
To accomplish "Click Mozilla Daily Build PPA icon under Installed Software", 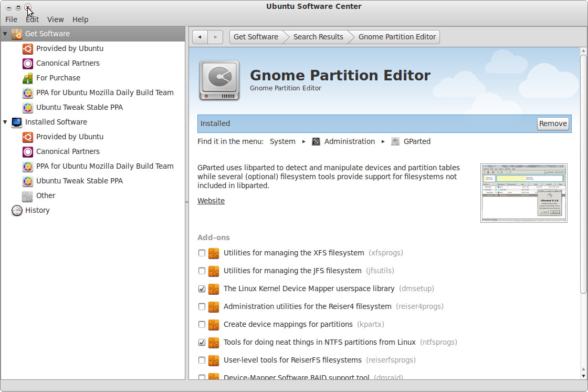I will [28, 167].
